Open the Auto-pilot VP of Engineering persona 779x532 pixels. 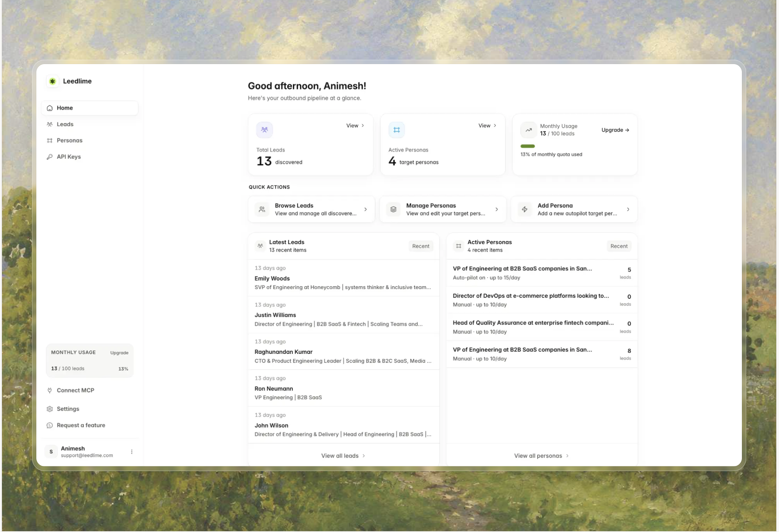click(x=542, y=273)
